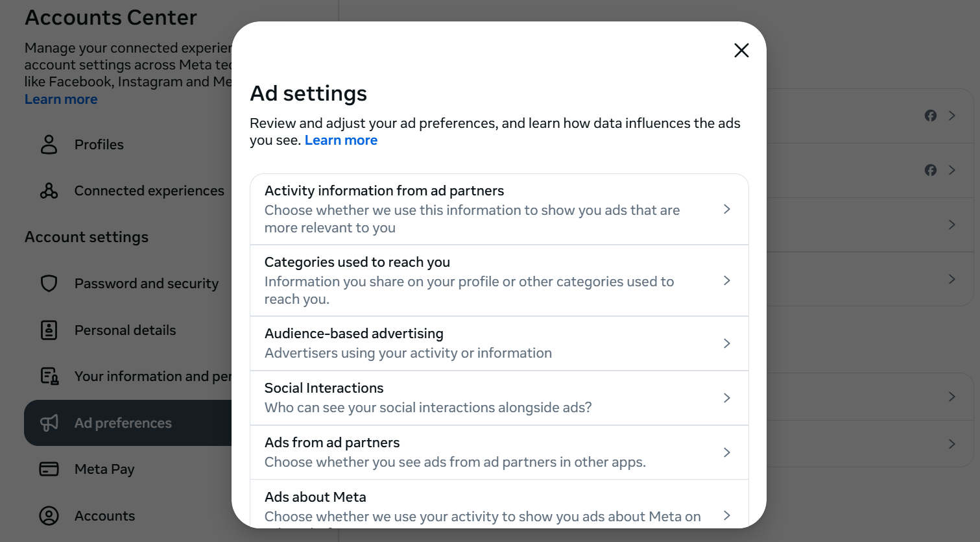This screenshot has width=980, height=542.
Task: Expand Categories used to reach you chevron
Action: (726, 280)
